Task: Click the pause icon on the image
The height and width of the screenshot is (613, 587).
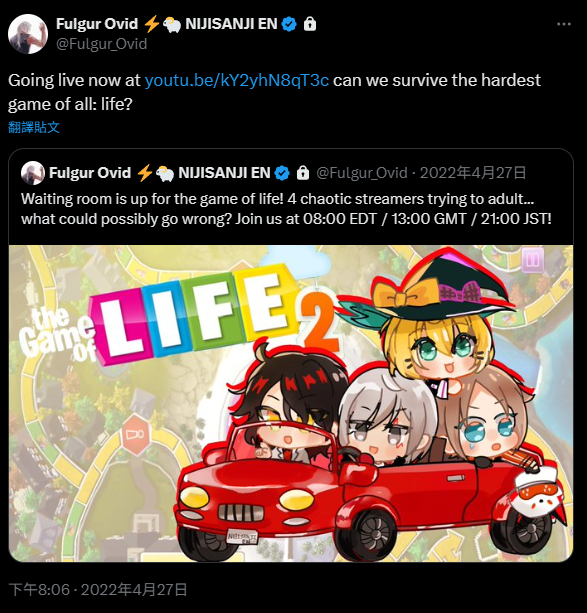Action: (x=533, y=260)
